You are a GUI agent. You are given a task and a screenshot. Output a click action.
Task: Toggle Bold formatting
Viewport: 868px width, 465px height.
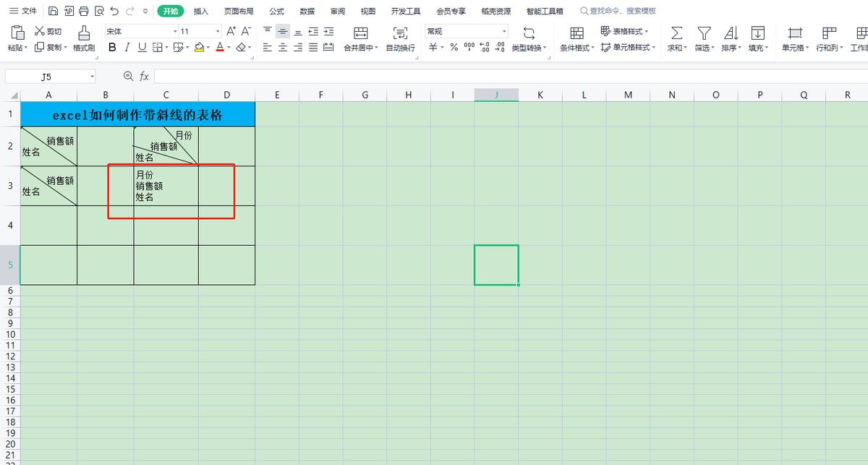pyautogui.click(x=112, y=47)
